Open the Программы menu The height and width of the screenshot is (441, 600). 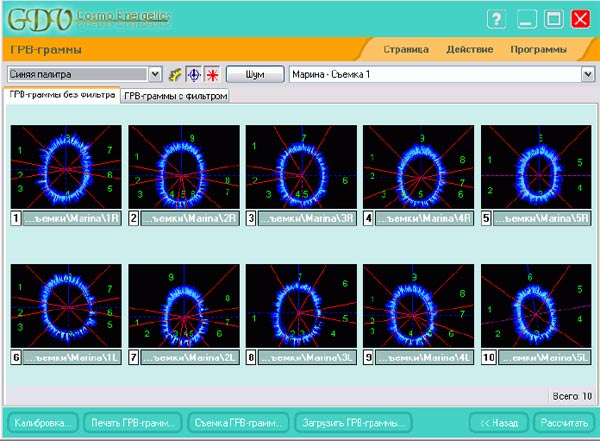point(538,49)
